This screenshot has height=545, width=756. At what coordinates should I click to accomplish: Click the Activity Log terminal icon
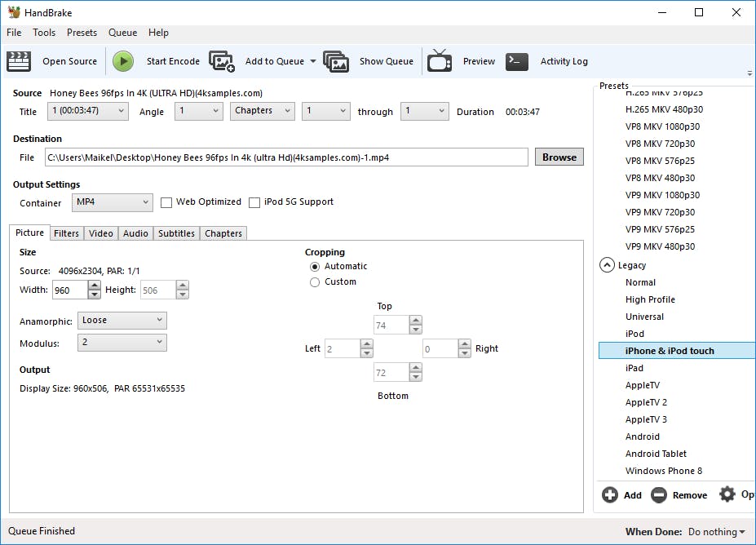coord(517,61)
